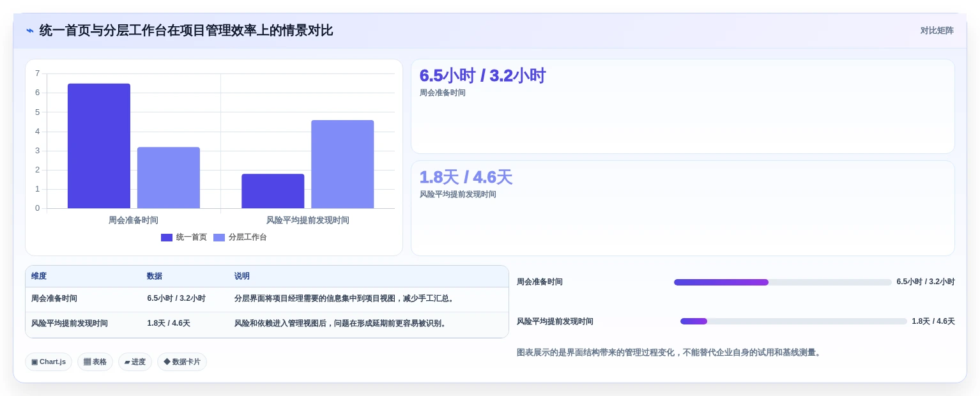Screen dimensions: 980x396
Task: Click the 统一首页 bar for 周会准备时间
Action: click(99, 146)
